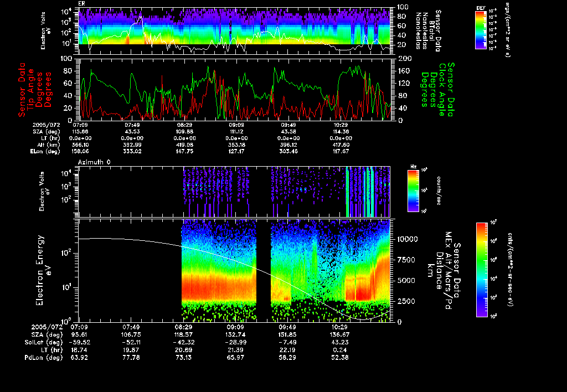The image size is (567, 392).
Task: Click the 10000 km distance tick label
Action: point(408,239)
